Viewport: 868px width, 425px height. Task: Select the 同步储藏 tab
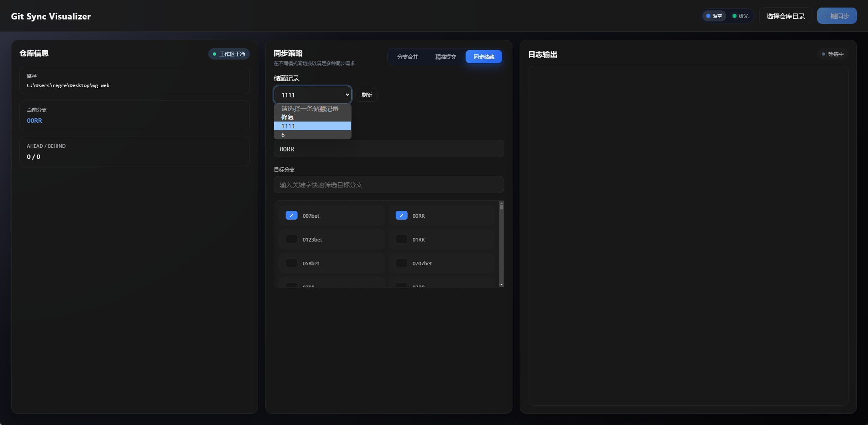coord(484,57)
